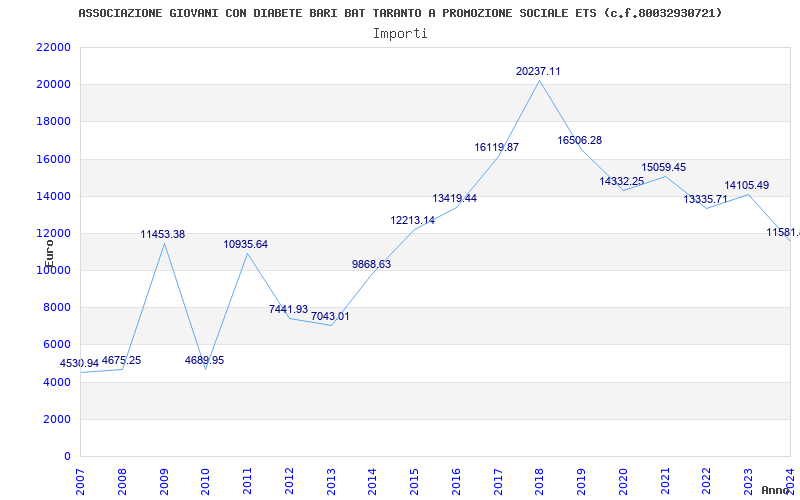Click the y-axis value 22000
Screen dimensions: 800x500
[53, 47]
